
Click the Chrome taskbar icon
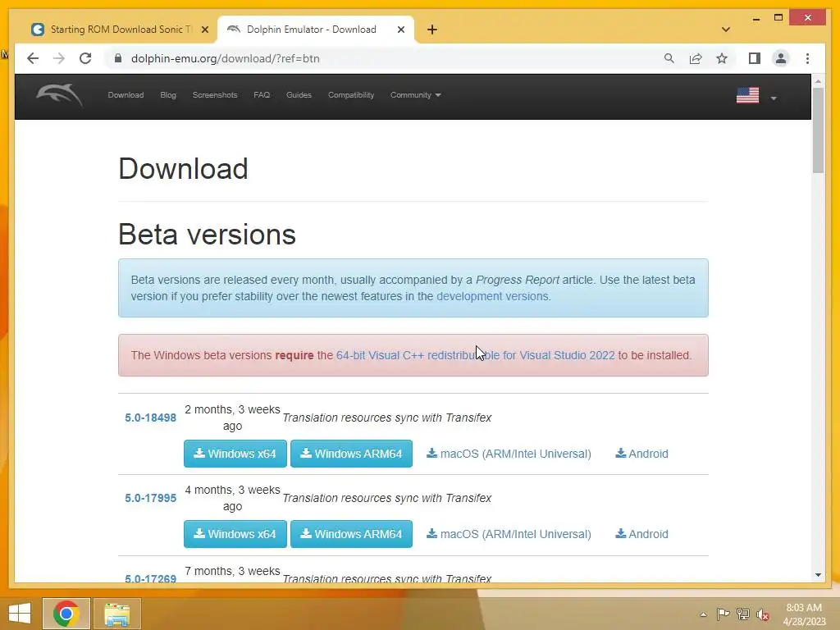pos(66,614)
